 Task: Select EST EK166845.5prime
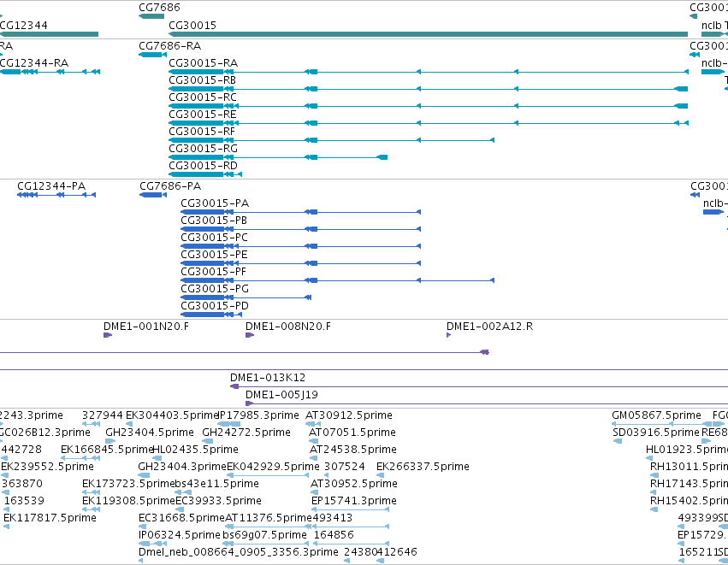(x=107, y=450)
